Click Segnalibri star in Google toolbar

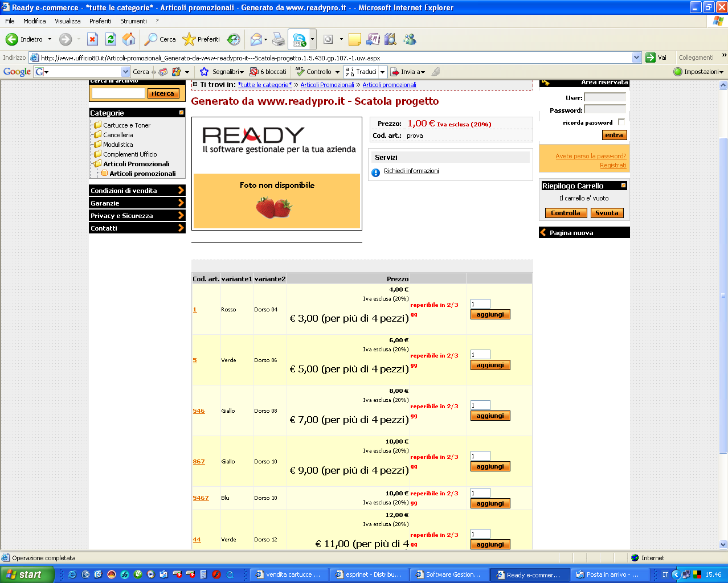(205, 72)
